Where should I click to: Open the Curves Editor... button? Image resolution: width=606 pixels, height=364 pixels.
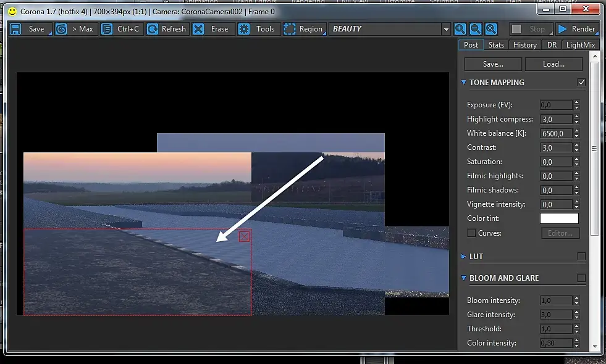(x=560, y=233)
